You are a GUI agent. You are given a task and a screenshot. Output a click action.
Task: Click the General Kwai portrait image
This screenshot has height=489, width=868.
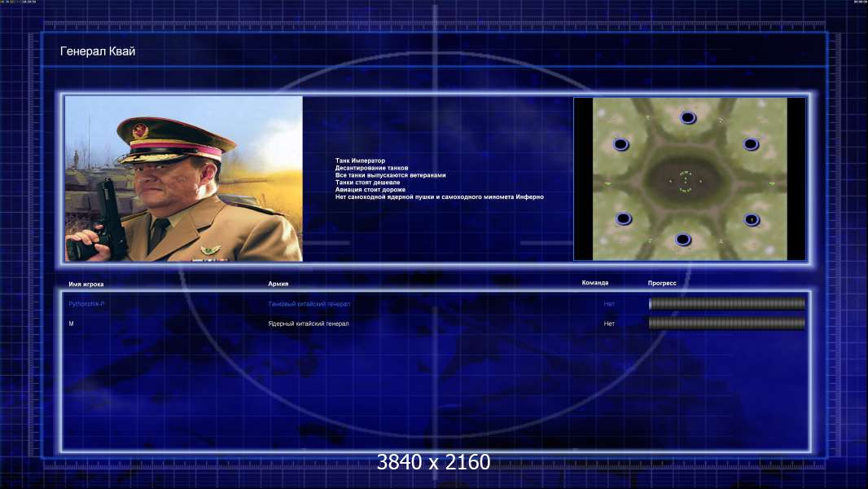(184, 178)
